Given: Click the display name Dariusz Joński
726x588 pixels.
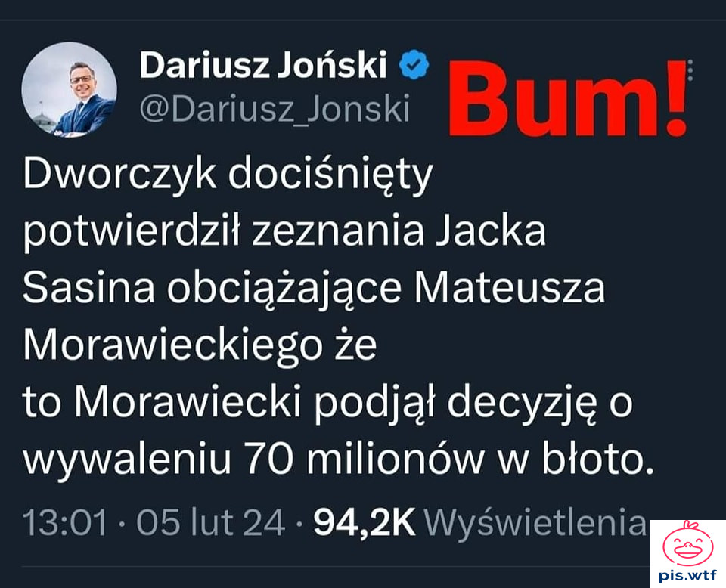Looking at the screenshot, I should click(263, 65).
